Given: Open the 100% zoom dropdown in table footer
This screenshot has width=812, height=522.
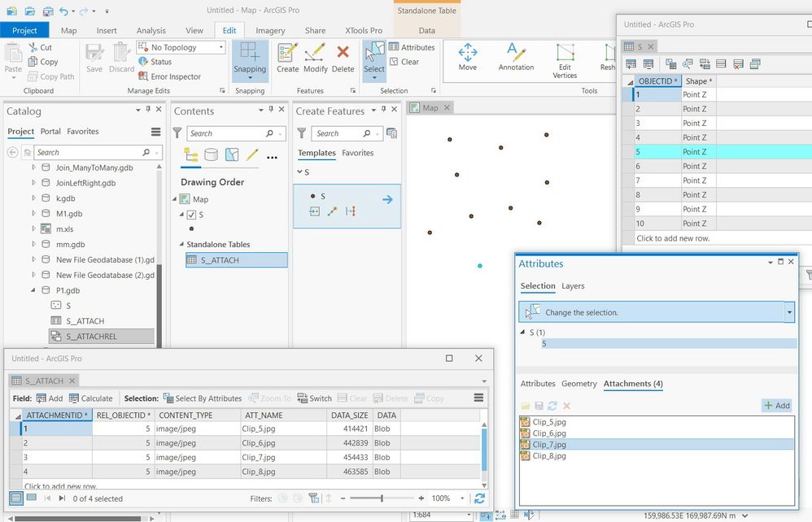Looking at the screenshot, I should coord(462,498).
